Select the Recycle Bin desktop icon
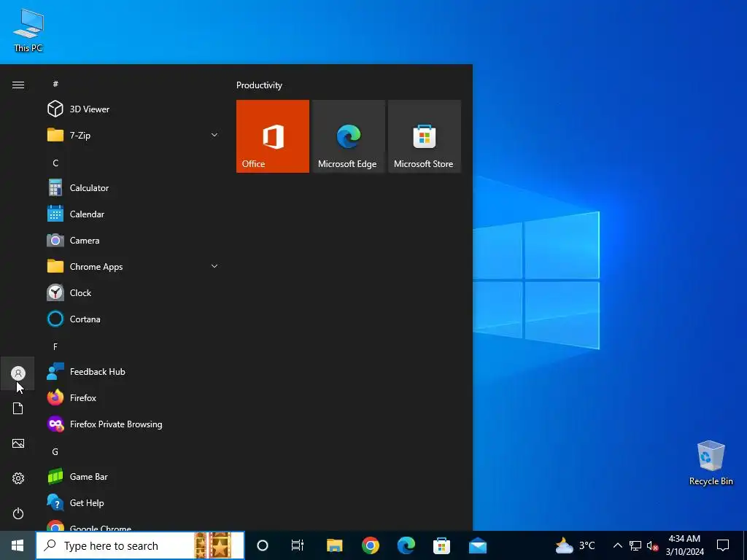 pos(711,463)
